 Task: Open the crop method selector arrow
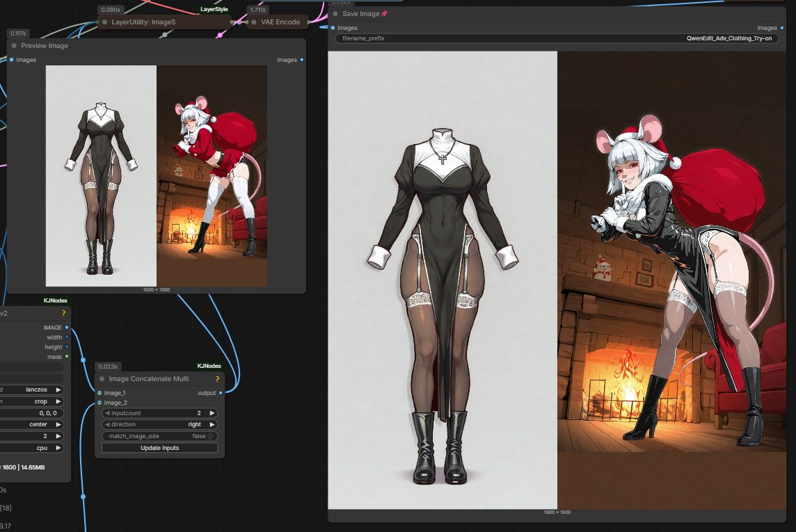[x=58, y=402]
